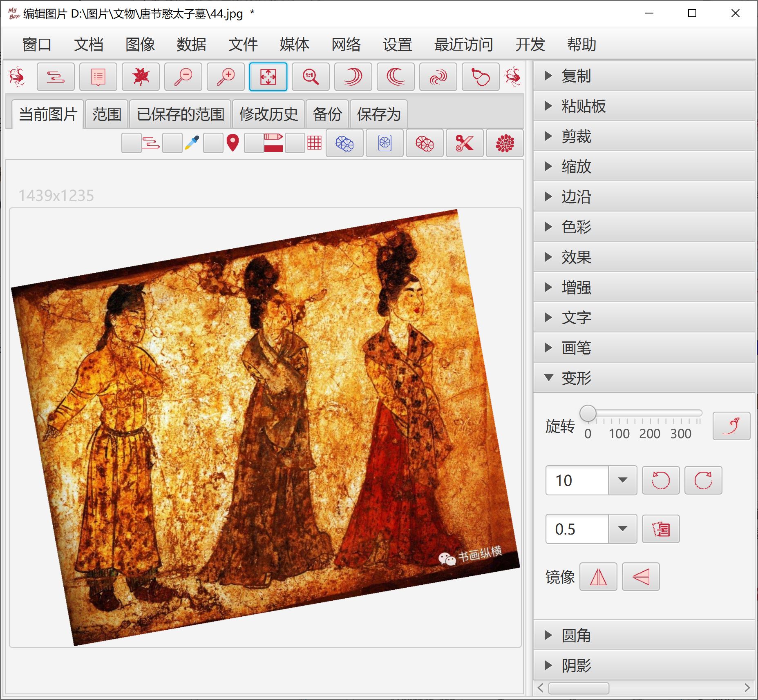Open the 图像 menu
The image size is (758, 700).
pyautogui.click(x=140, y=45)
